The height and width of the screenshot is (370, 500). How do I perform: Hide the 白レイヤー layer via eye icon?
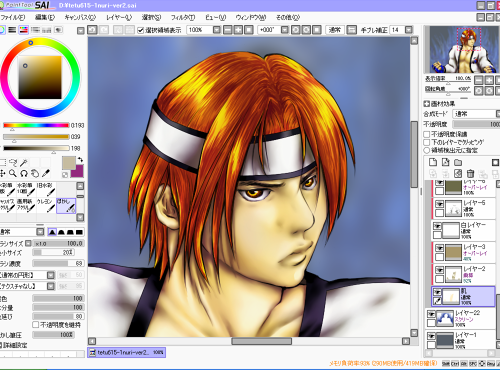(437, 226)
